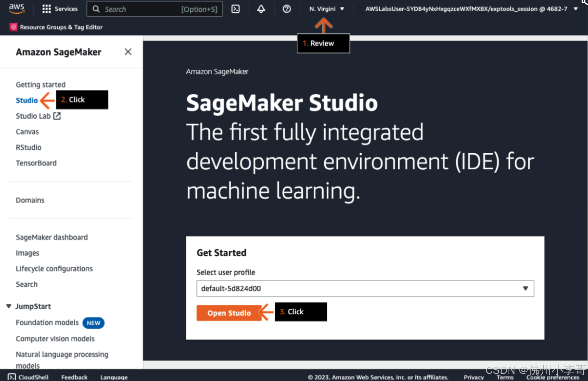Click the AWS logo home icon
This screenshot has height=381, width=588.
point(17,8)
